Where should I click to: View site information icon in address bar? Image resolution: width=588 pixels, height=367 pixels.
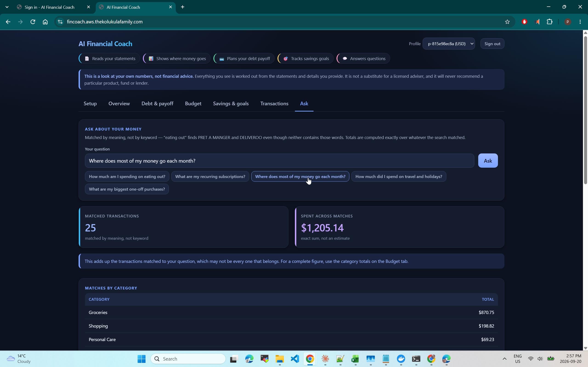(60, 22)
